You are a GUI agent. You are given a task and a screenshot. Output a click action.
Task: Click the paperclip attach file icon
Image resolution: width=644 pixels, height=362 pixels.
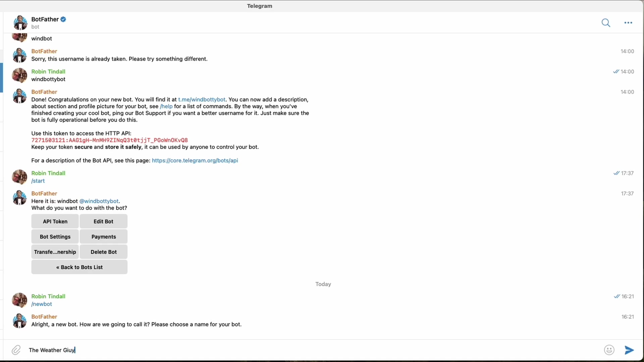coord(16,350)
